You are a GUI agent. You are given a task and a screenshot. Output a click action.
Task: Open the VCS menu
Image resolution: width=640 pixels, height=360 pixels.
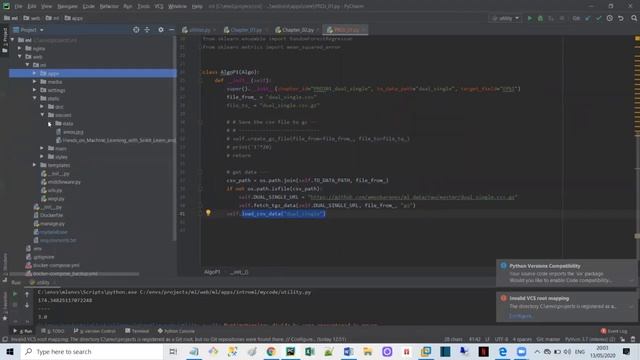(x=159, y=6)
